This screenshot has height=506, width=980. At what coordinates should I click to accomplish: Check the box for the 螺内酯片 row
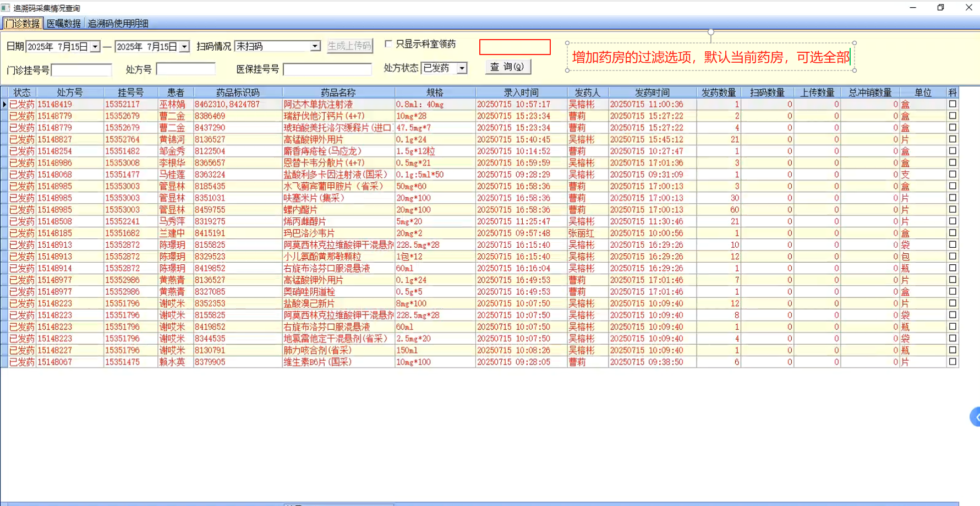[952, 210]
